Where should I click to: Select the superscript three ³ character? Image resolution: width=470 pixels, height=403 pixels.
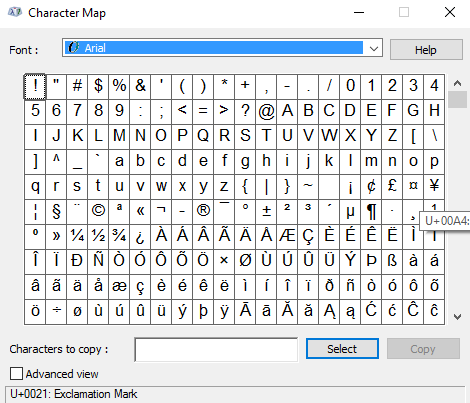click(308, 212)
